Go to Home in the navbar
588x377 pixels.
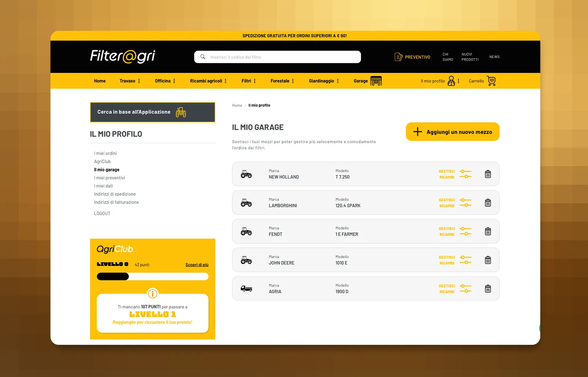tap(100, 81)
